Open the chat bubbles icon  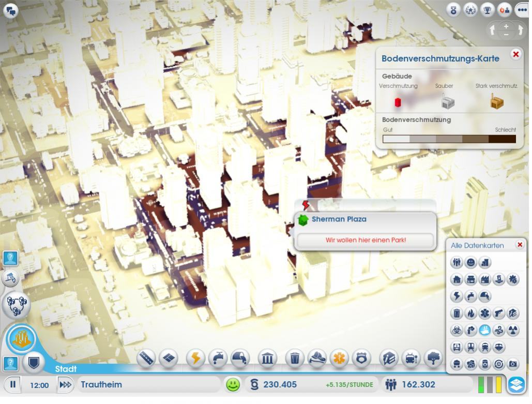click(x=10, y=11)
